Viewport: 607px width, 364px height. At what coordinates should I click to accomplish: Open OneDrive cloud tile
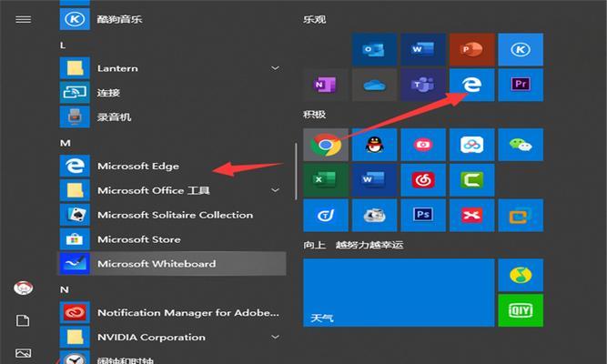pyautogui.click(x=374, y=85)
